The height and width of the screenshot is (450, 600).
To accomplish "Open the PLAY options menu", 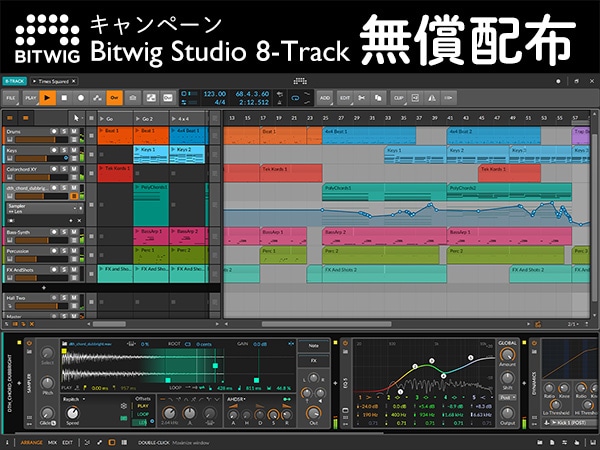I will point(30,98).
